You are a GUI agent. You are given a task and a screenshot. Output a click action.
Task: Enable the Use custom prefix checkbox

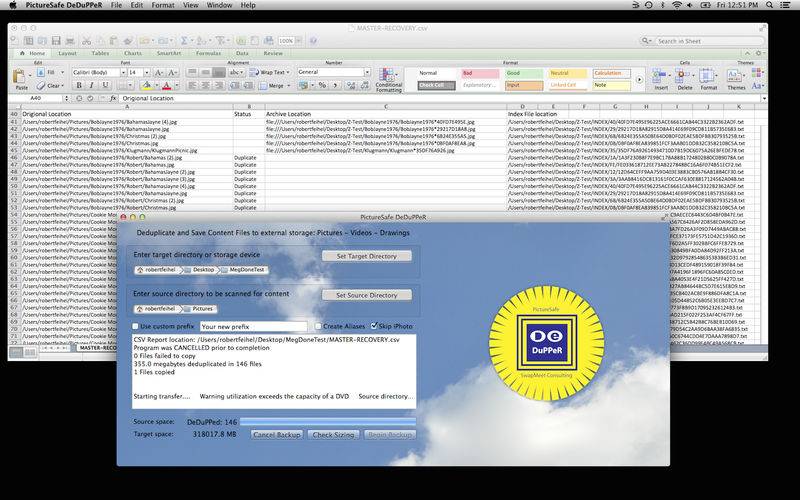135,326
